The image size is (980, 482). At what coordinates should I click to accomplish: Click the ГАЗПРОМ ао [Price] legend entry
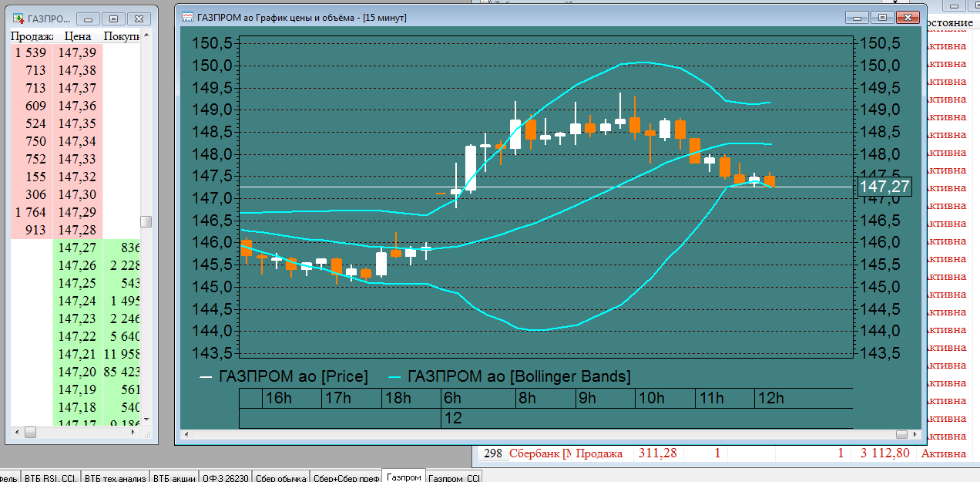coord(284,376)
